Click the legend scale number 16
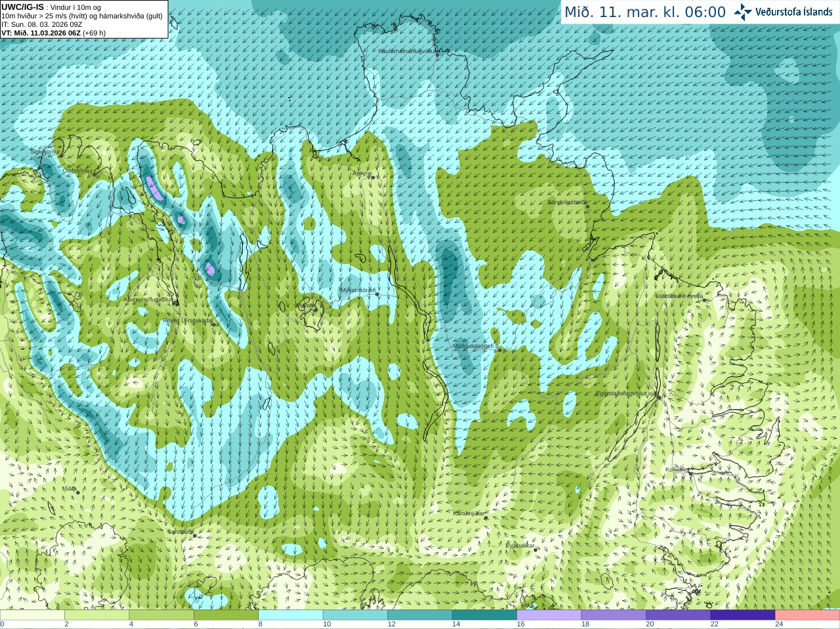The height and width of the screenshot is (629, 840). (x=521, y=624)
